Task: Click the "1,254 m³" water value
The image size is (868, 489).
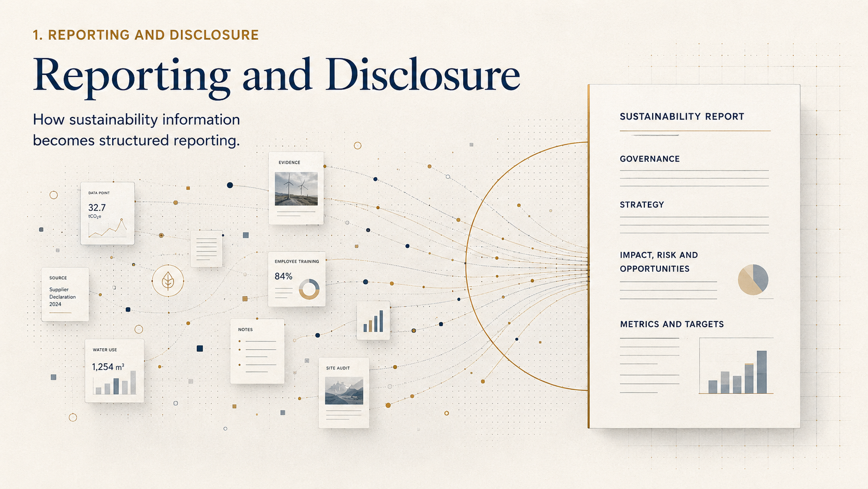Action: coord(108,367)
